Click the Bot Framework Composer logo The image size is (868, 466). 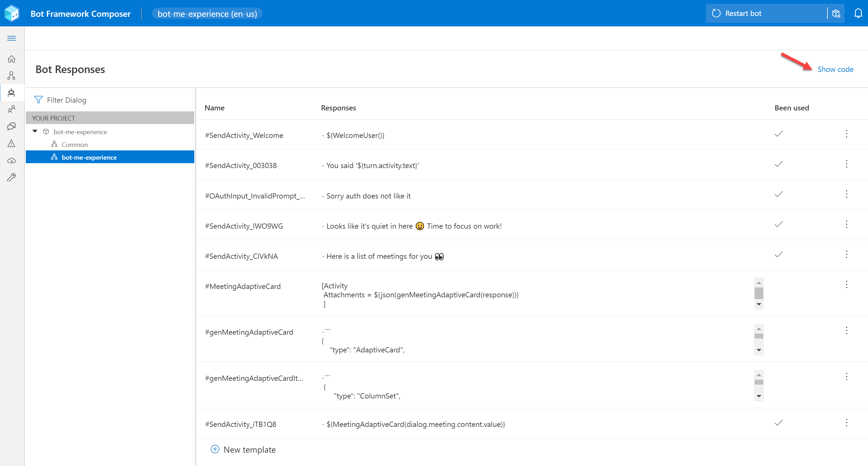12,13
